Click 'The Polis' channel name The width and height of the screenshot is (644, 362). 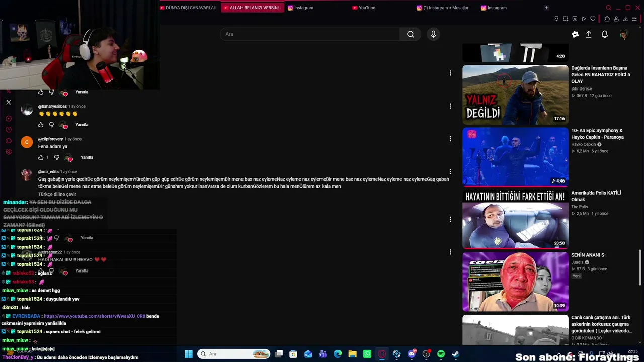coord(580,207)
